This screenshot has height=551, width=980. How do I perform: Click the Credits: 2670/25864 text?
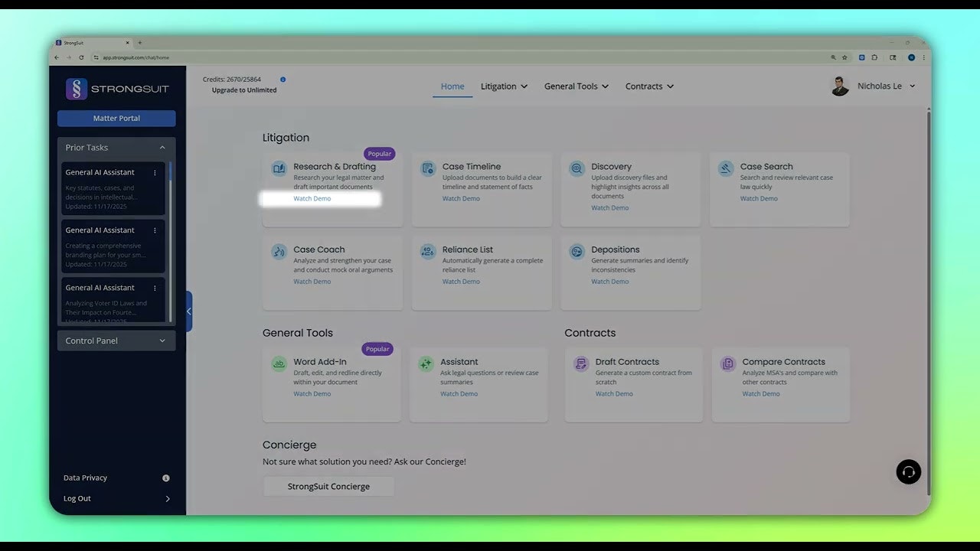[x=232, y=80]
